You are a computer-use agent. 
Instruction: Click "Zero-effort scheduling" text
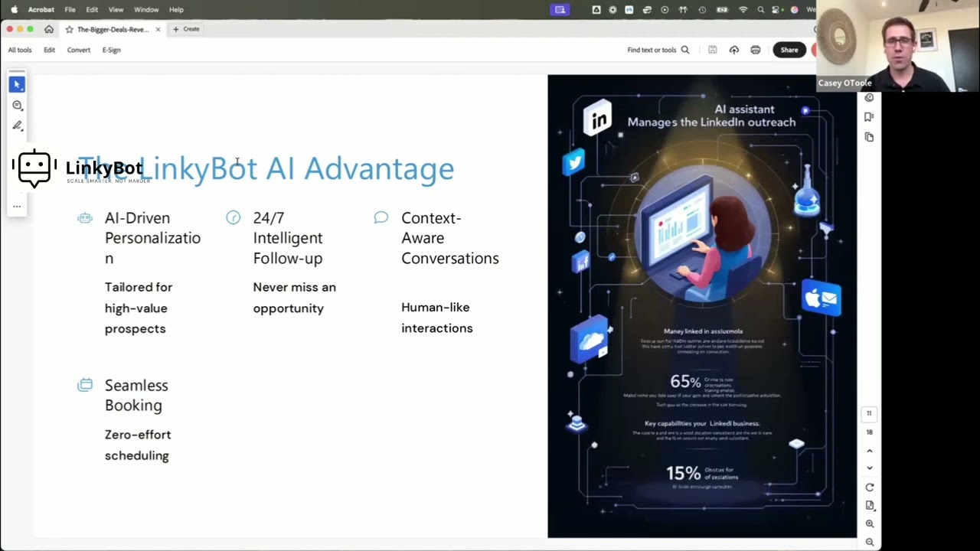point(138,445)
